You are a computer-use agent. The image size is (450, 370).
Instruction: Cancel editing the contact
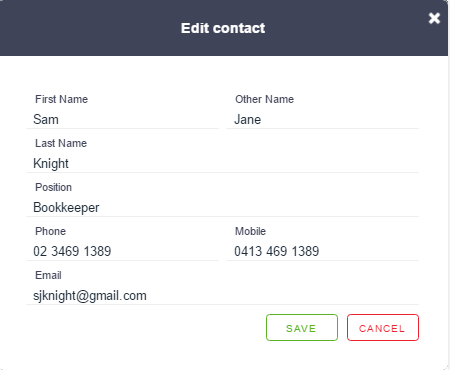point(383,327)
